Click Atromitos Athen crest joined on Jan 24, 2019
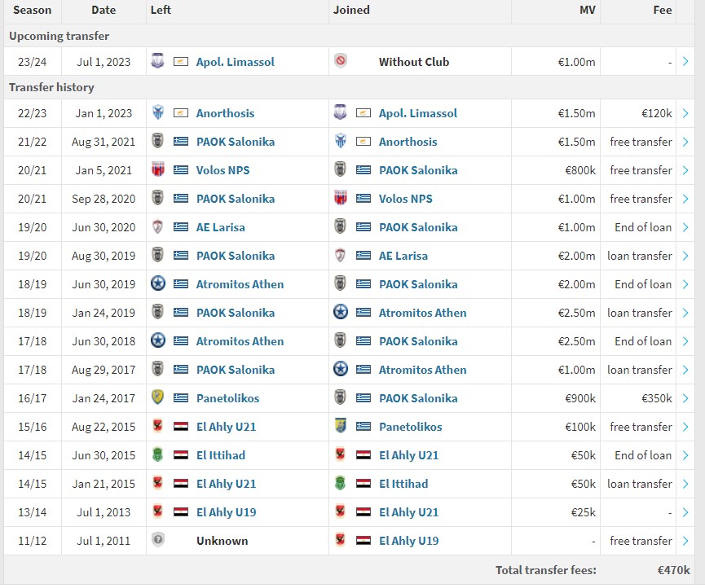Screen dimensions: 705x588 coord(341,312)
